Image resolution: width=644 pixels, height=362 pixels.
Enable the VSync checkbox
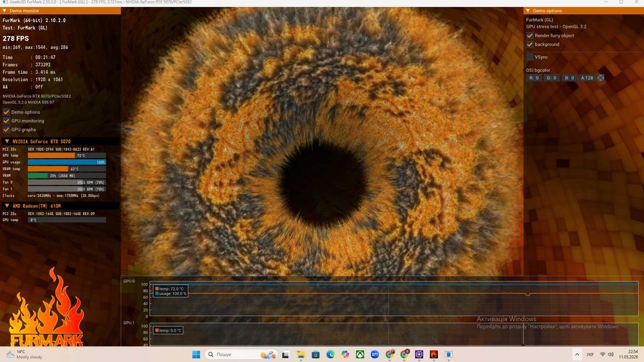click(x=530, y=57)
